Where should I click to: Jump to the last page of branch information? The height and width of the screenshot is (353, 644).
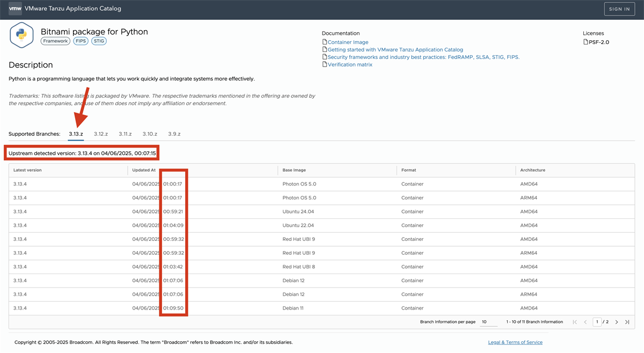(x=627, y=322)
